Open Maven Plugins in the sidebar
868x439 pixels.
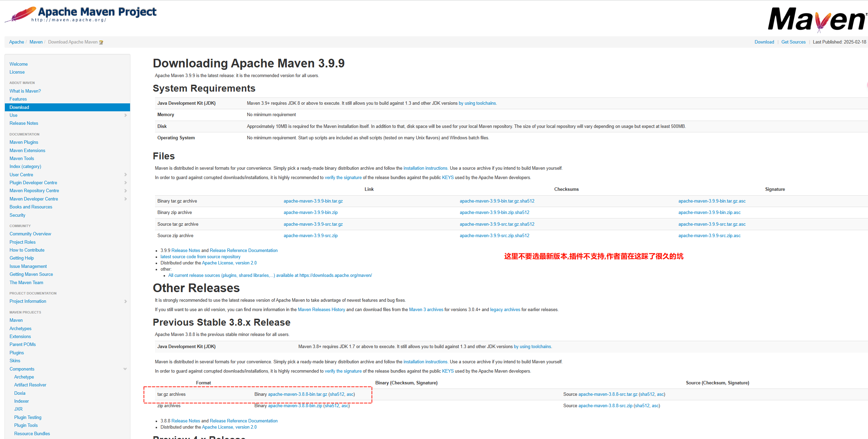pyautogui.click(x=24, y=142)
